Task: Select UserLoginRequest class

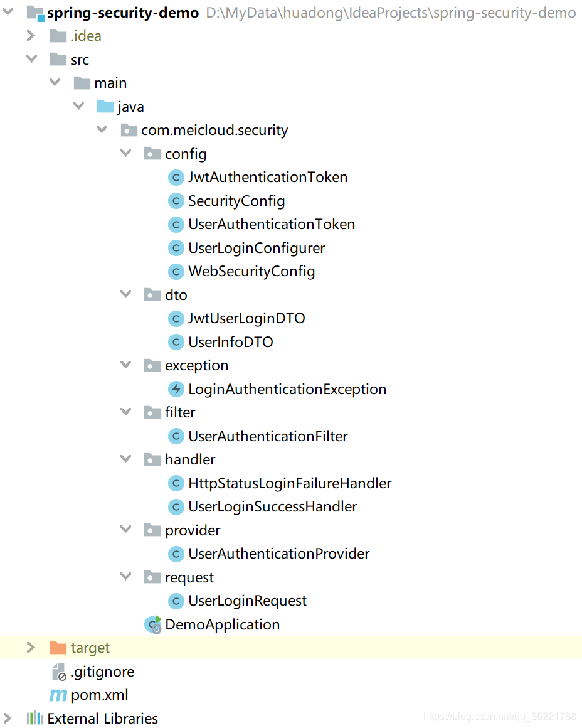Action: [x=247, y=601]
